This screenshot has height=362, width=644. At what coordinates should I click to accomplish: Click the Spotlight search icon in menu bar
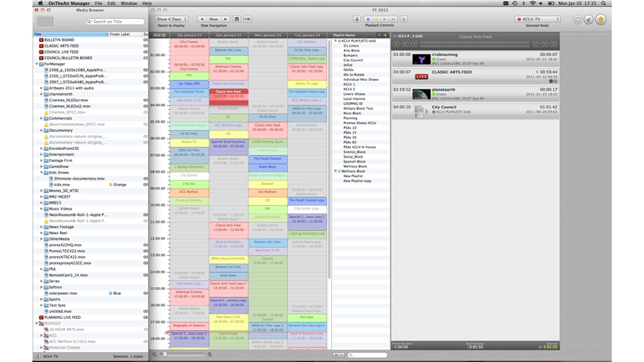pos(603,3)
